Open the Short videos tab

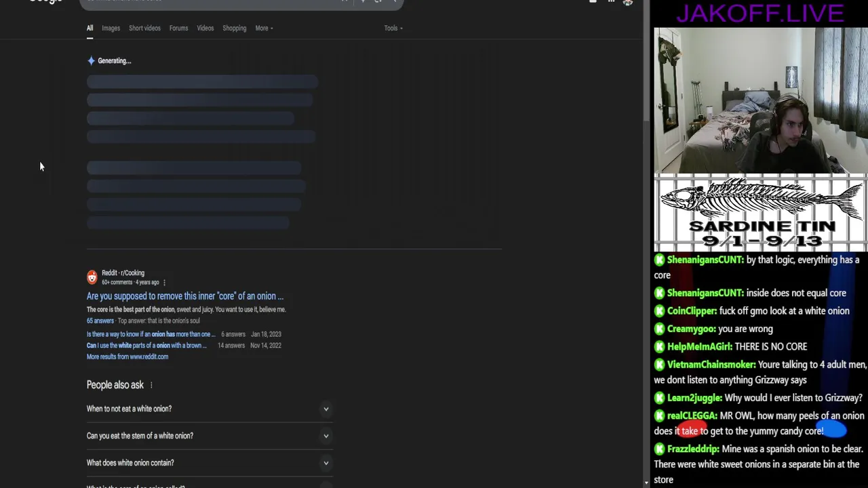coord(144,28)
